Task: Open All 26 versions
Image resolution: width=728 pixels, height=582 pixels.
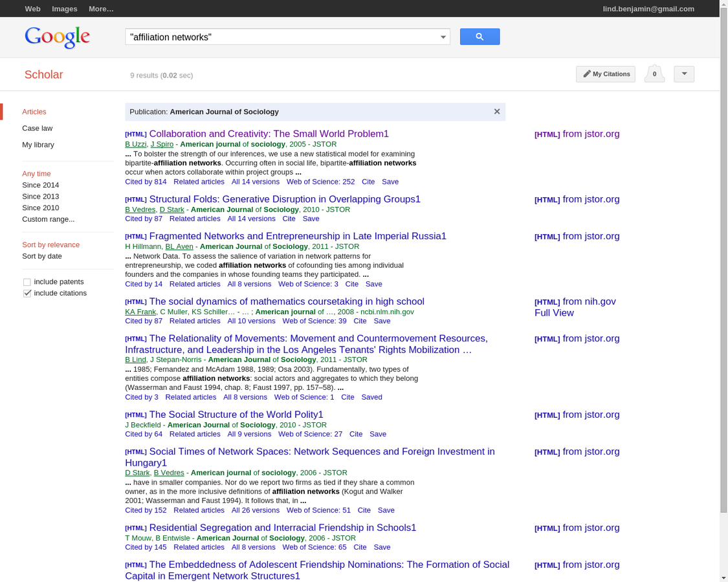Action: point(256,510)
